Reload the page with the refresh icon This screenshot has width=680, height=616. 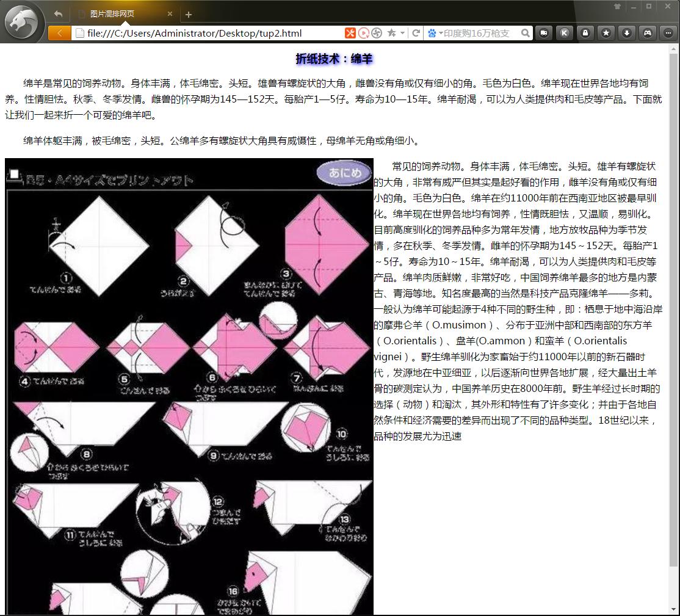(x=417, y=33)
